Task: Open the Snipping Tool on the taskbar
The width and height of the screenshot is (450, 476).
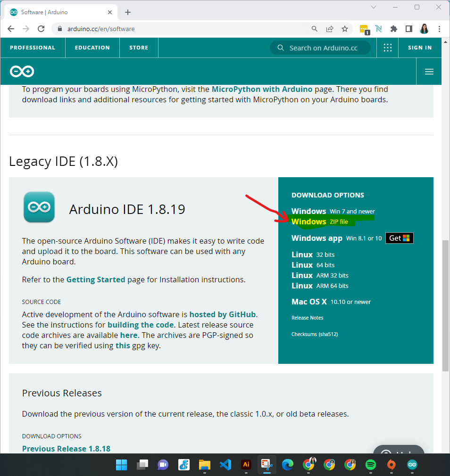Action: [267, 465]
